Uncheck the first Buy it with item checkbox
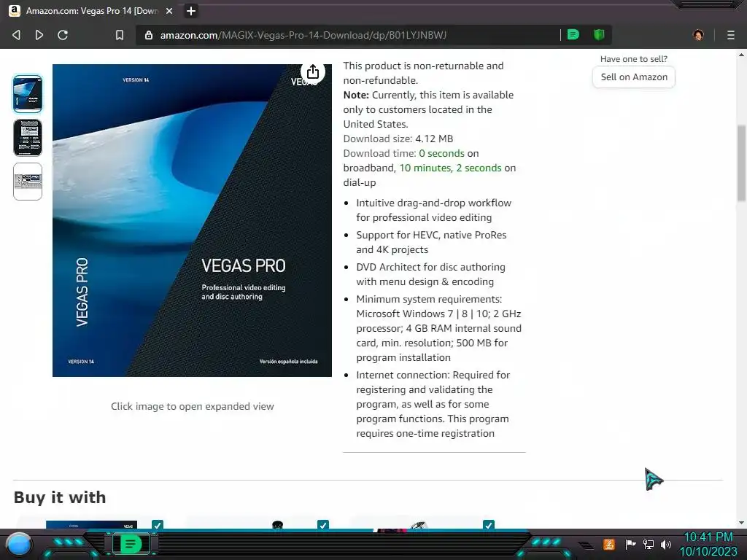Screen dimensions: 747x560 click(x=158, y=524)
